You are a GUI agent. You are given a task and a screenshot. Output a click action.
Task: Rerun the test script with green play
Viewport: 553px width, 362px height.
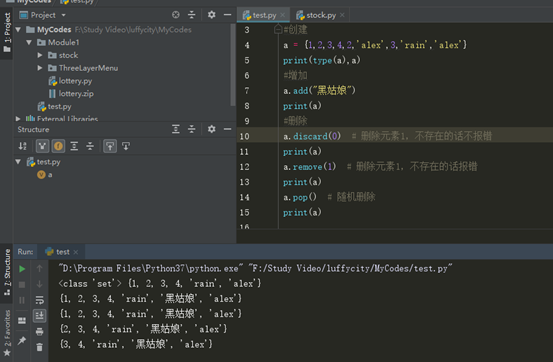point(22,269)
